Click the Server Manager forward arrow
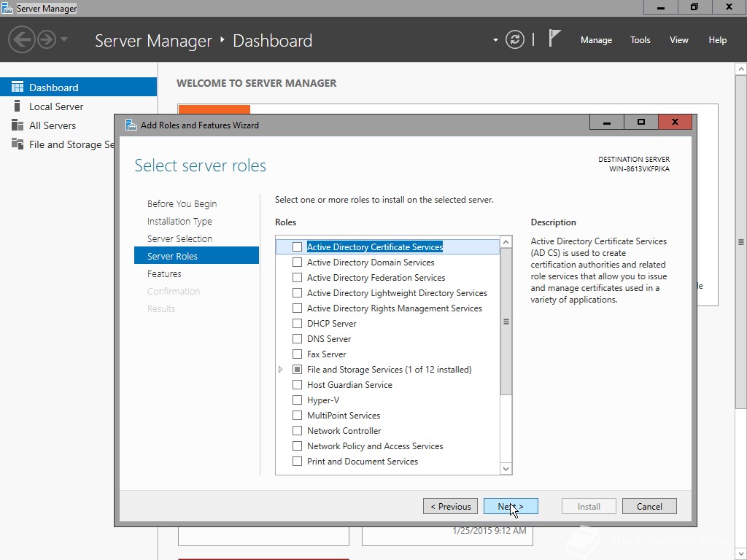 click(x=47, y=39)
